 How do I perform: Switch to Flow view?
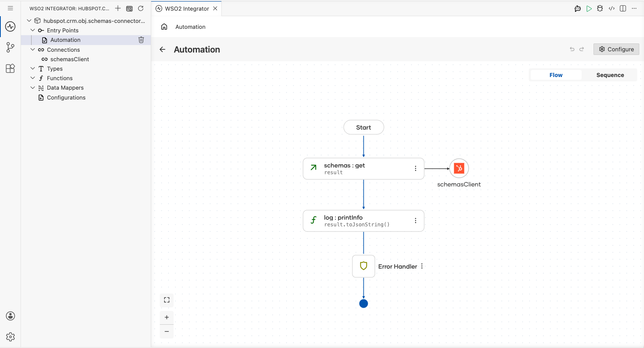click(x=556, y=75)
